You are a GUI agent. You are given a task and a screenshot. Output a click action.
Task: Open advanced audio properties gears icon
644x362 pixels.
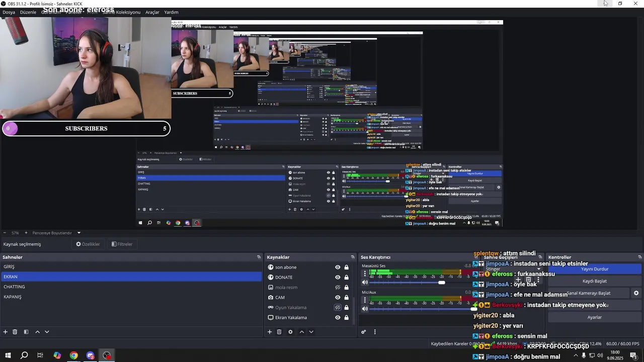coord(363,332)
